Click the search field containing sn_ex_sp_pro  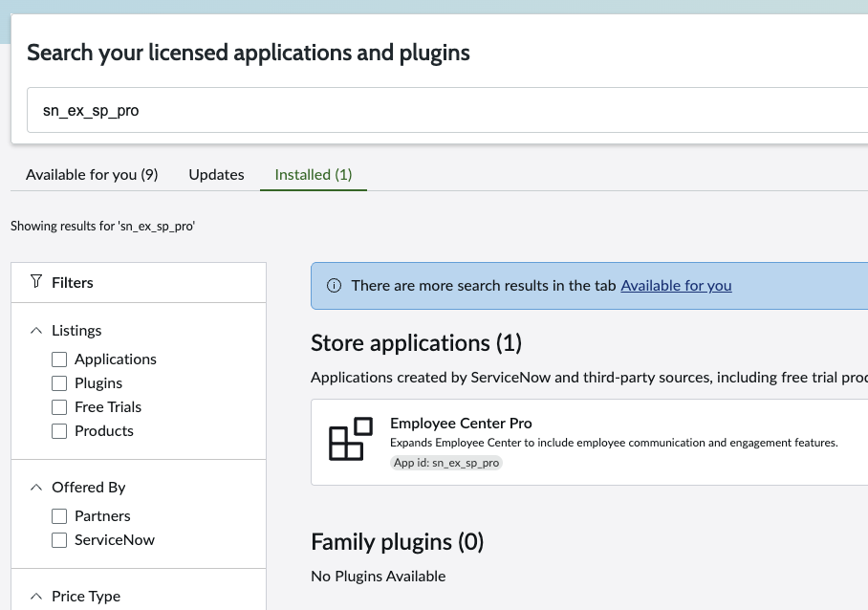point(447,110)
